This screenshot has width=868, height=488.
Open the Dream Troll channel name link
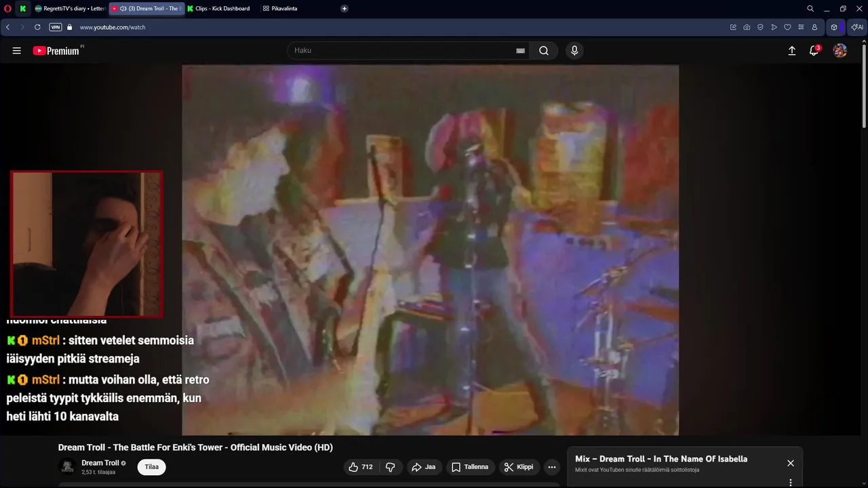point(100,463)
